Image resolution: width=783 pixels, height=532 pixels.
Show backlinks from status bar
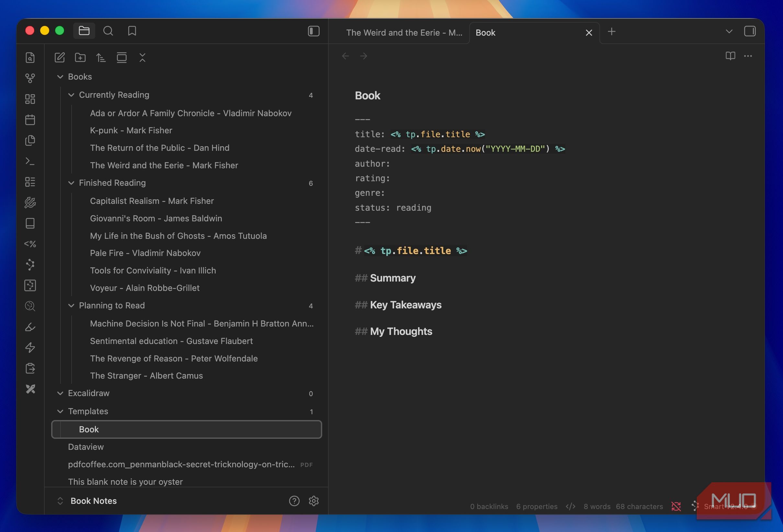489,506
